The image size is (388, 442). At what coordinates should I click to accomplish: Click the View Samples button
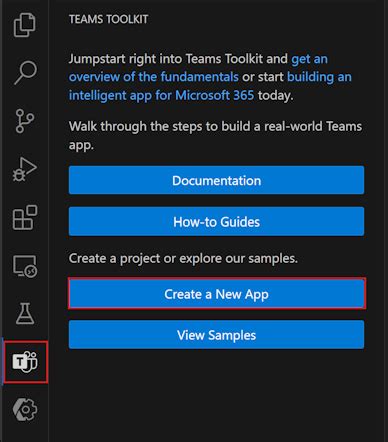point(216,335)
